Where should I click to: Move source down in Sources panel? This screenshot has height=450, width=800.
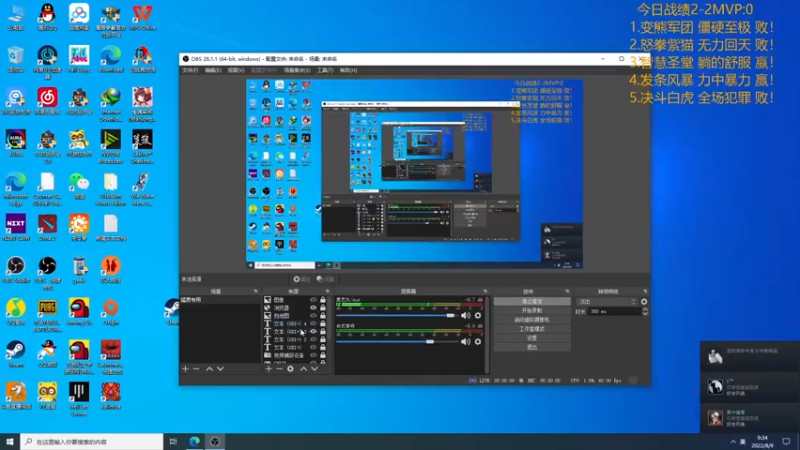pos(315,368)
